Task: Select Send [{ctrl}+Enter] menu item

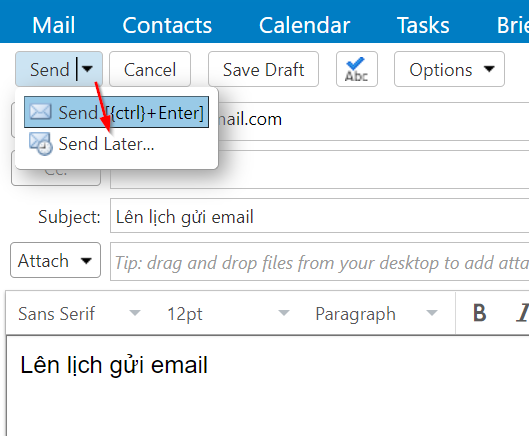Action: (116, 112)
